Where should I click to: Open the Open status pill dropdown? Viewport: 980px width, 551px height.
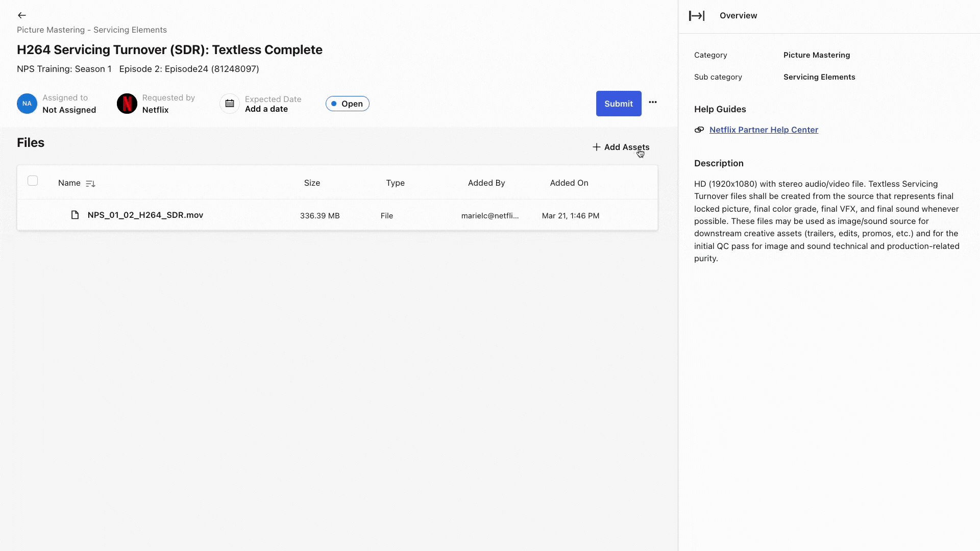[x=348, y=104]
